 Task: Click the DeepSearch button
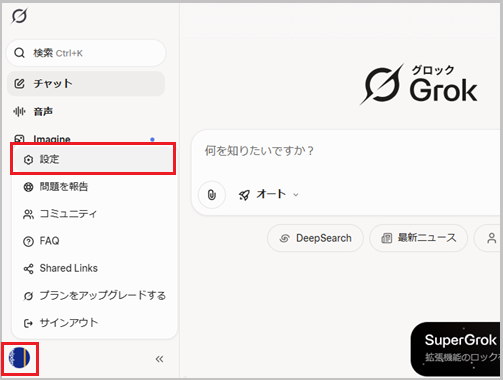click(x=315, y=238)
